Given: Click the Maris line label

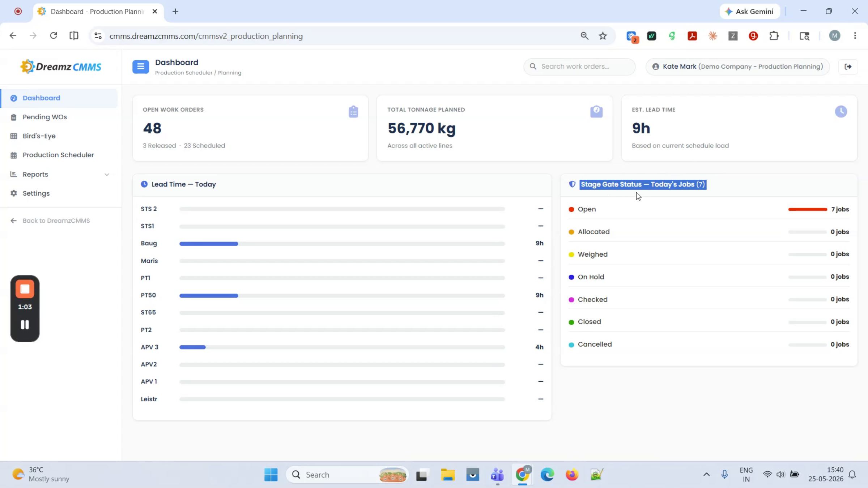Looking at the screenshot, I should pos(149,261).
